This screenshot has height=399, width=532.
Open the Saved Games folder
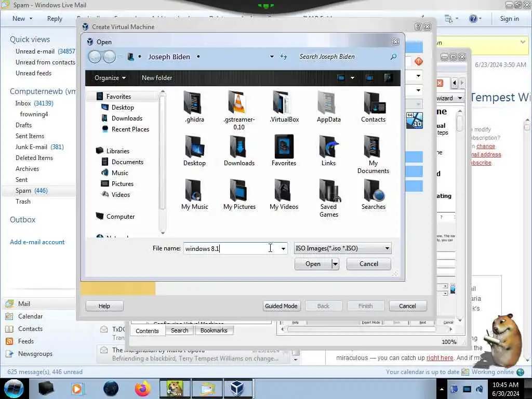pos(328,198)
